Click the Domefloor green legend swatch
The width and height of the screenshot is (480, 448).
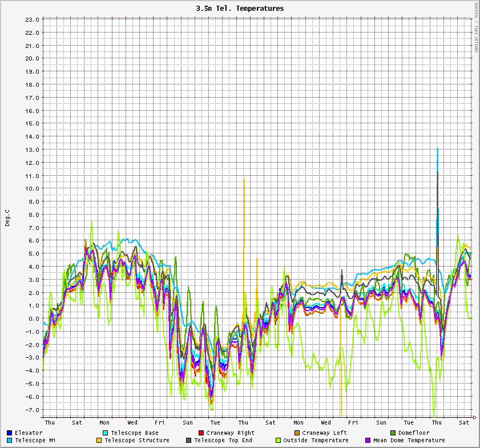click(393, 433)
